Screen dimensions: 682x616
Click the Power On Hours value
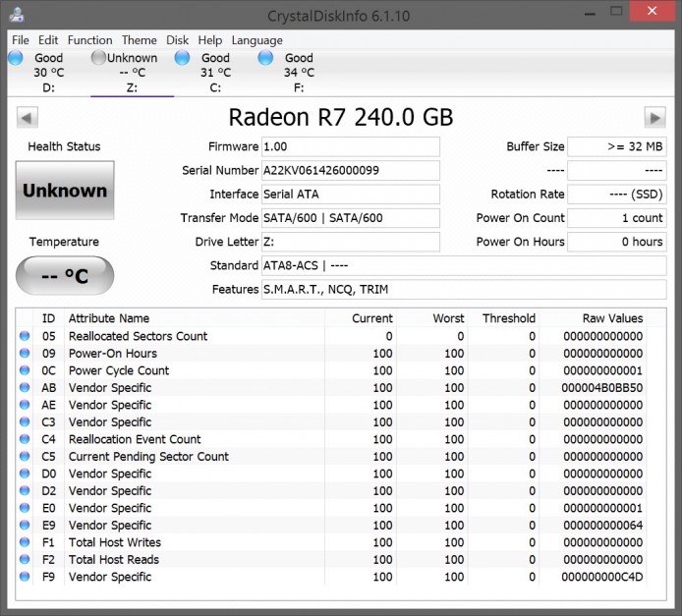pyautogui.click(x=617, y=242)
